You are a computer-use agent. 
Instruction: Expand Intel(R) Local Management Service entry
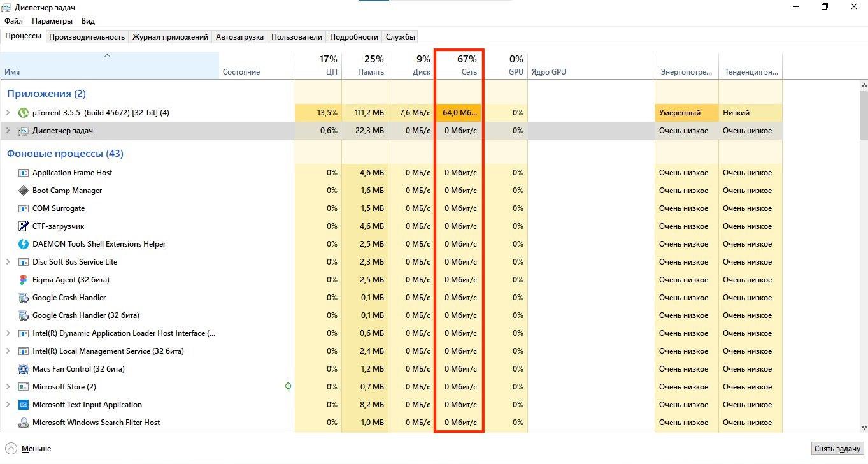point(8,351)
